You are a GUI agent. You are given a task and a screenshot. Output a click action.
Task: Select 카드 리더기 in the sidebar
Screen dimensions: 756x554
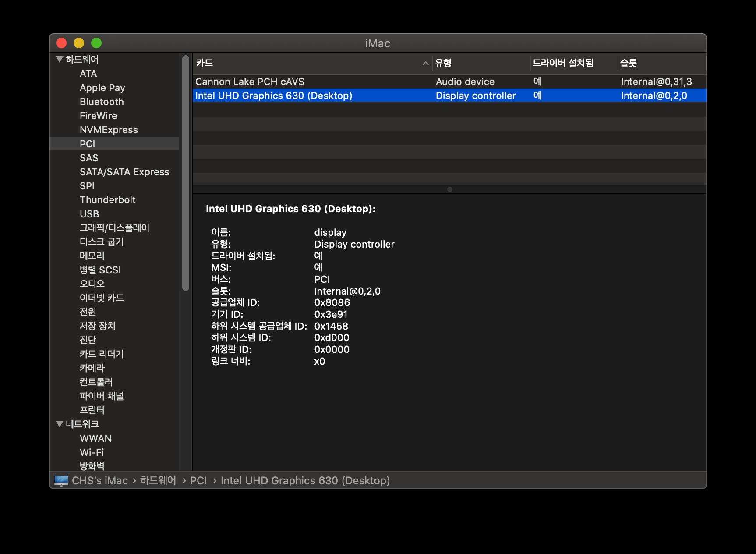click(102, 354)
